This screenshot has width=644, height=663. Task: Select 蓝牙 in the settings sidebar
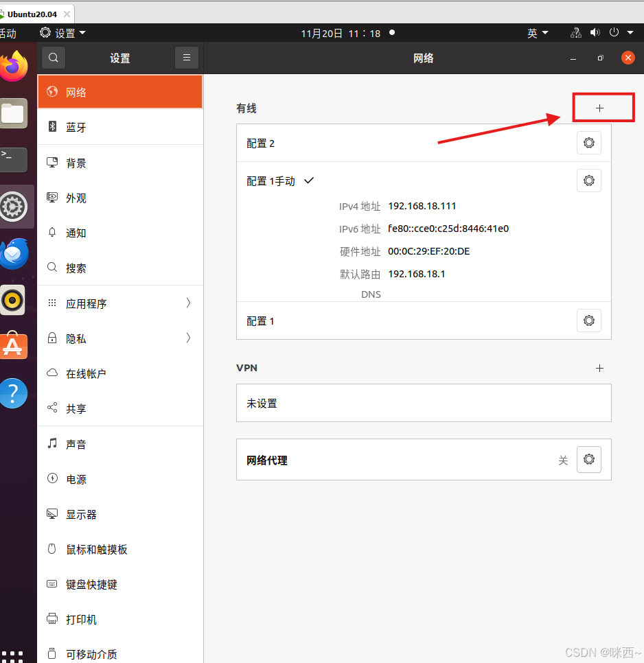(x=120, y=127)
